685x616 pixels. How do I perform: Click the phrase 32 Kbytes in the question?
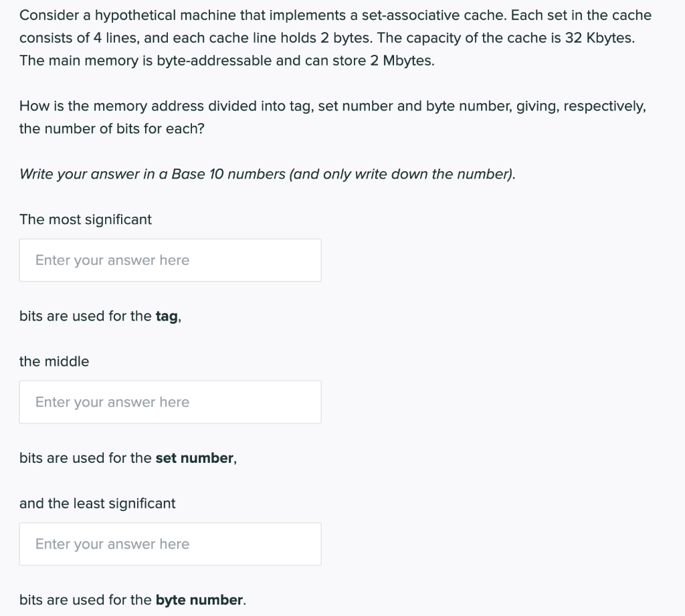pyautogui.click(x=600, y=37)
